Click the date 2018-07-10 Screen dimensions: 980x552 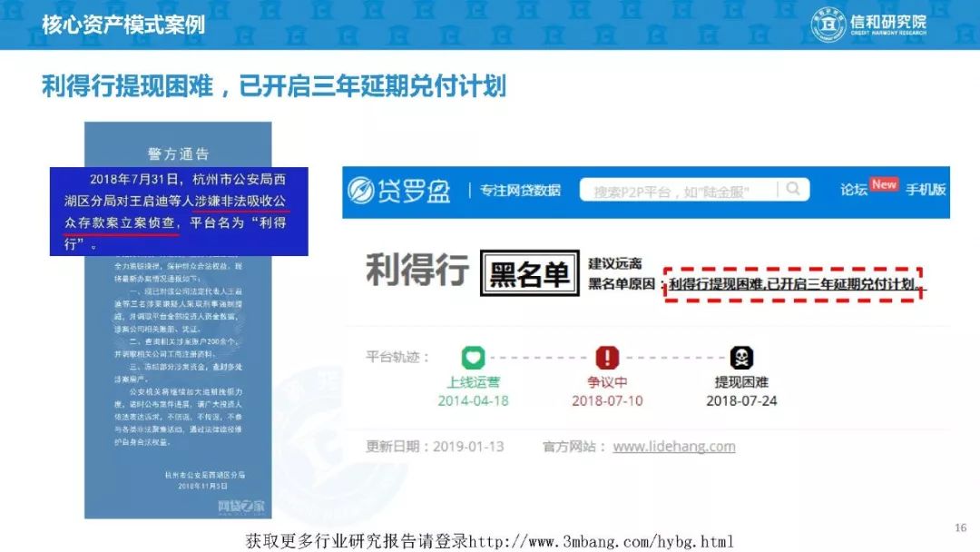point(607,401)
